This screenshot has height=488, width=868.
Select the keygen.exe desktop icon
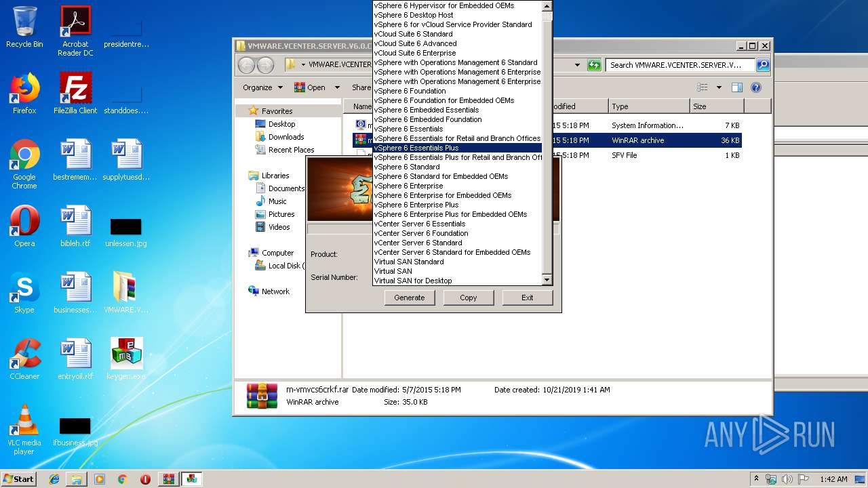pos(126,359)
